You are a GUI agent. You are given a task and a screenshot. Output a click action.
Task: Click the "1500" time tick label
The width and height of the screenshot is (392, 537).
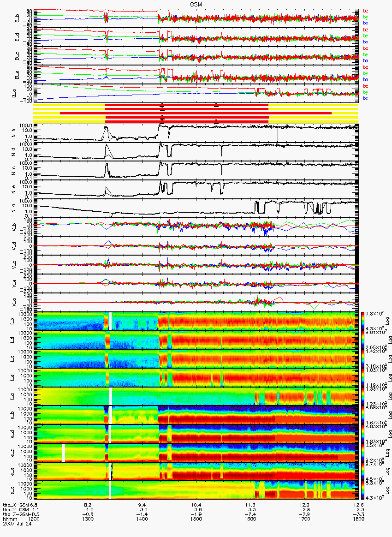tap(196, 519)
